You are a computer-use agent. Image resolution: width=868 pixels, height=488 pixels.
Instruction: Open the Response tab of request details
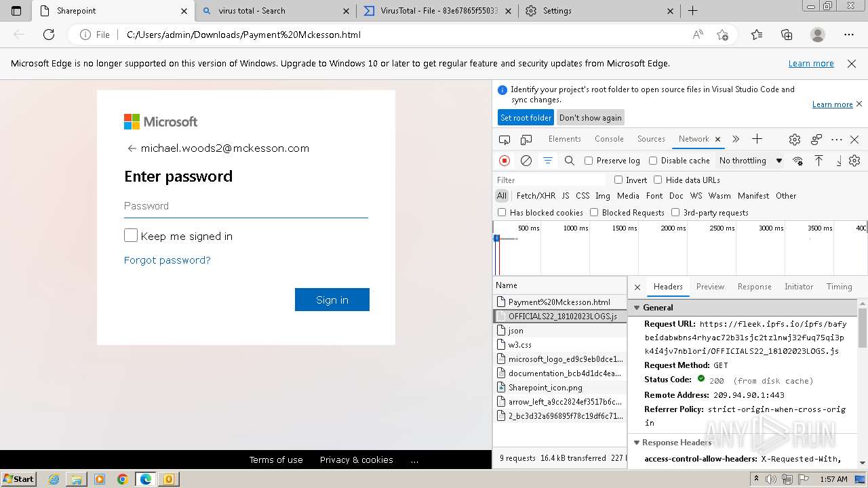click(x=755, y=287)
